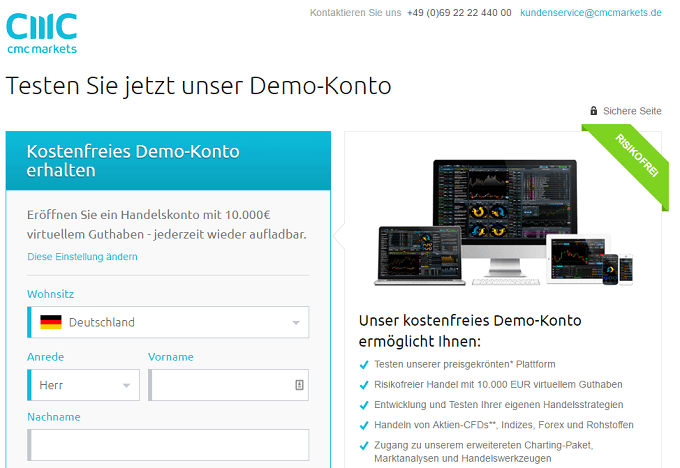Click the Anrede field label
The height and width of the screenshot is (468, 680).
(x=46, y=357)
